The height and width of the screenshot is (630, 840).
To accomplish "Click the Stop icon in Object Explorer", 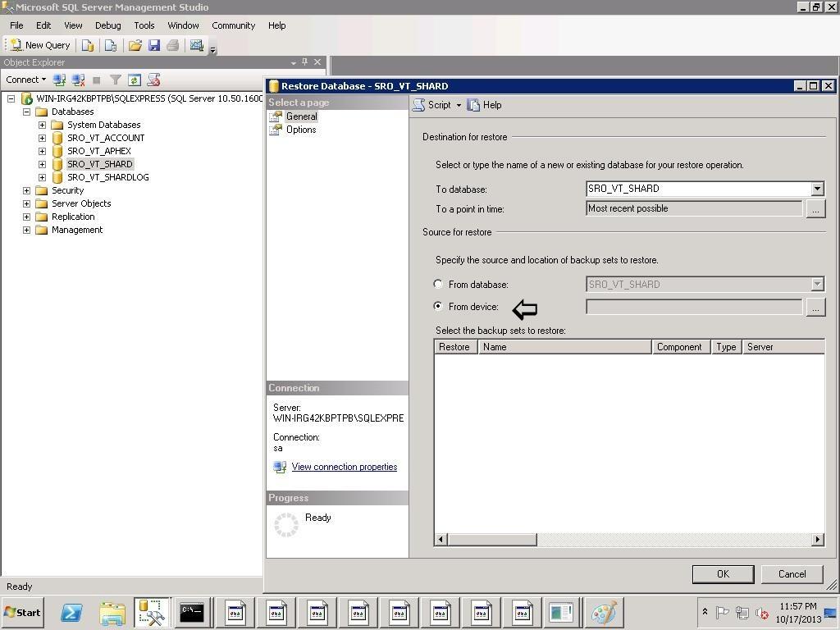I will [x=97, y=80].
